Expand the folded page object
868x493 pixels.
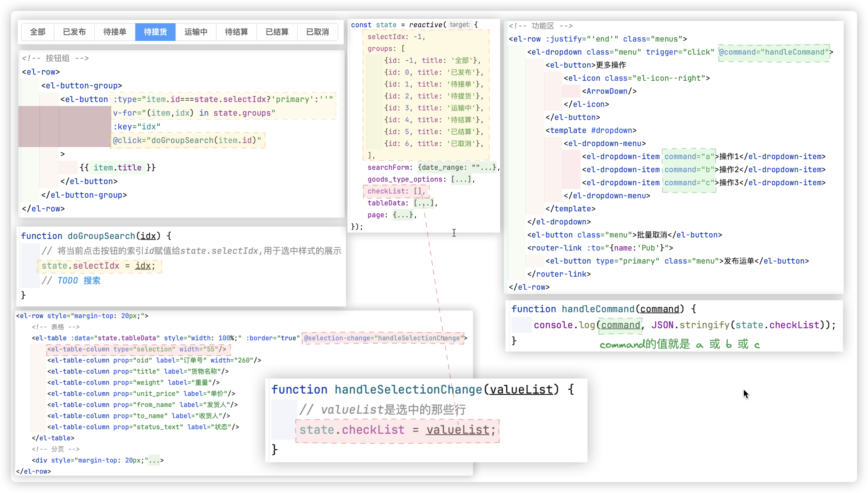(403, 215)
